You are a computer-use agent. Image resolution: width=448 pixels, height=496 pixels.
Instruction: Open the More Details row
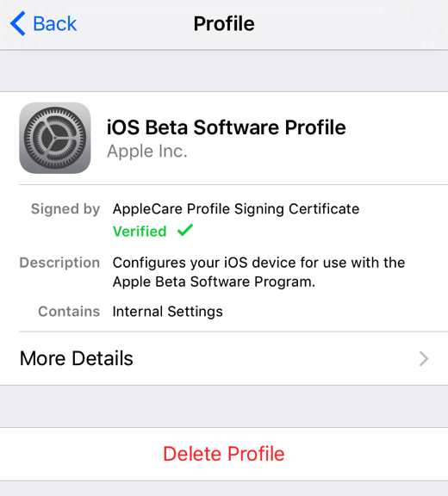[x=224, y=358]
